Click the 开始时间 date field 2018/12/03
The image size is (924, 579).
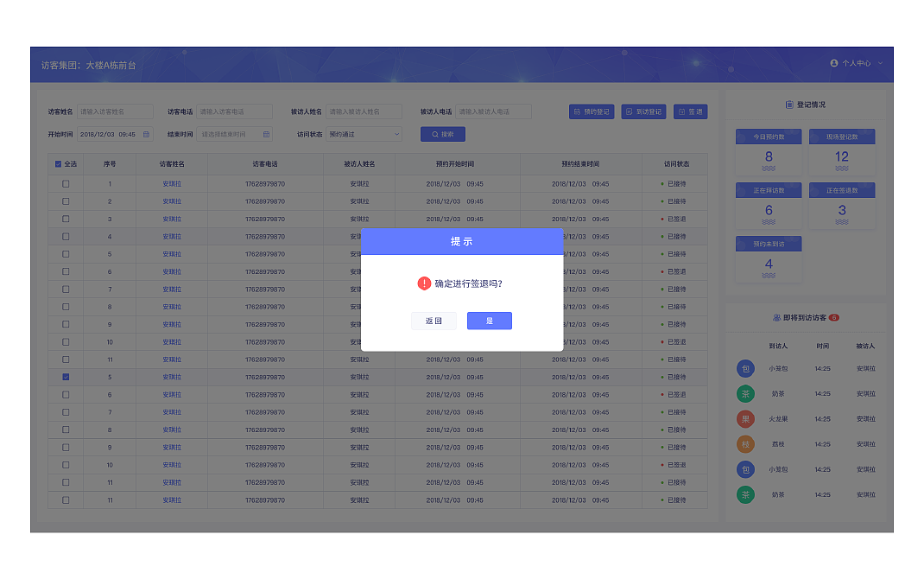(115, 135)
